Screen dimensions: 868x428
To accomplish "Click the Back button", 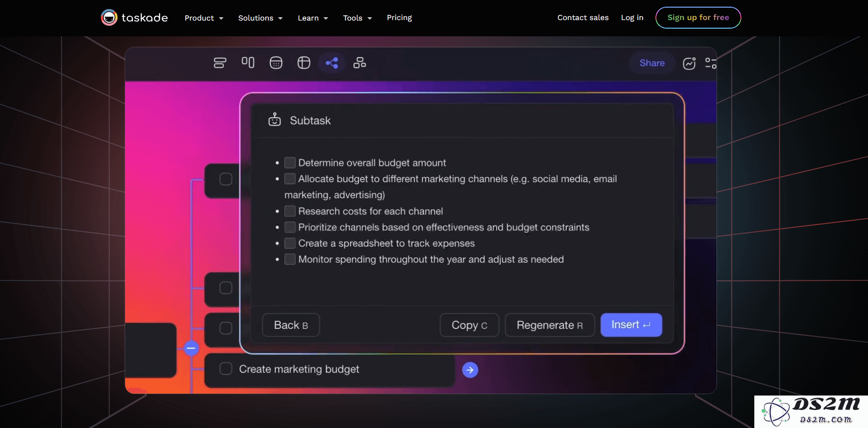I will (291, 325).
